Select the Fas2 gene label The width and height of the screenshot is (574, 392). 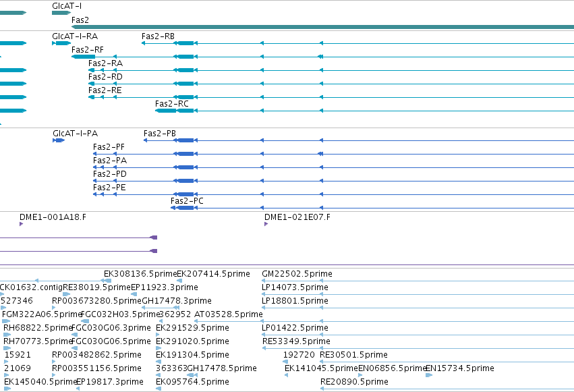tap(80, 20)
